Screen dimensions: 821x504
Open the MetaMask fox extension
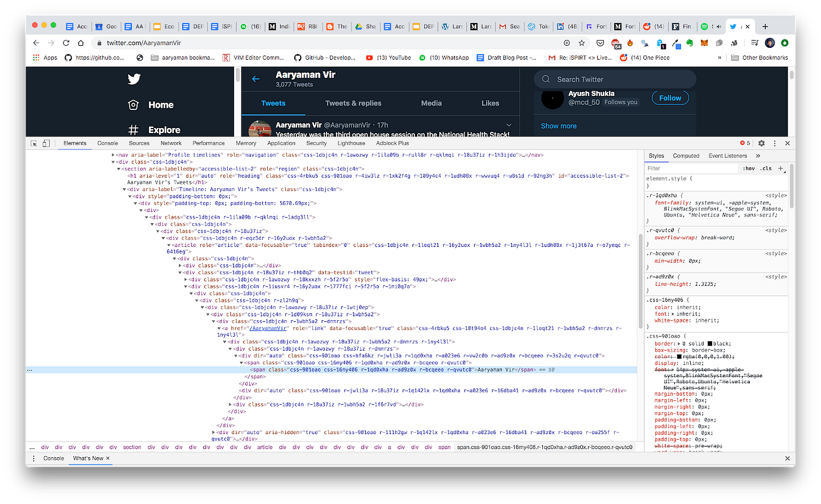point(704,43)
